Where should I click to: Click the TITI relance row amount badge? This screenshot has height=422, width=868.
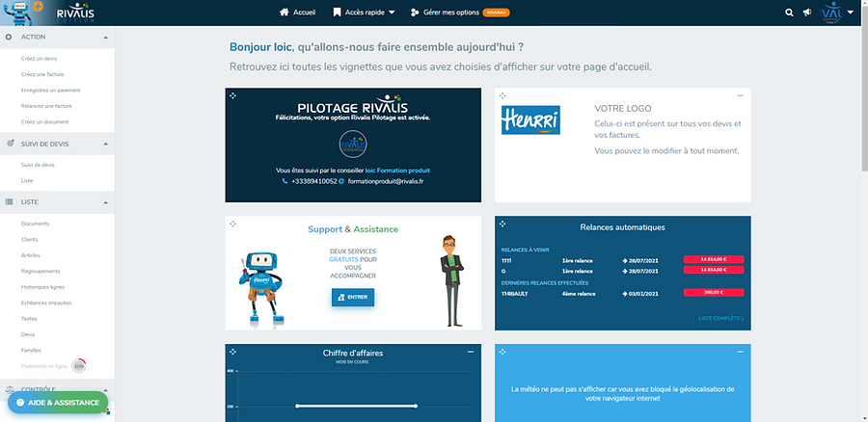point(714,259)
